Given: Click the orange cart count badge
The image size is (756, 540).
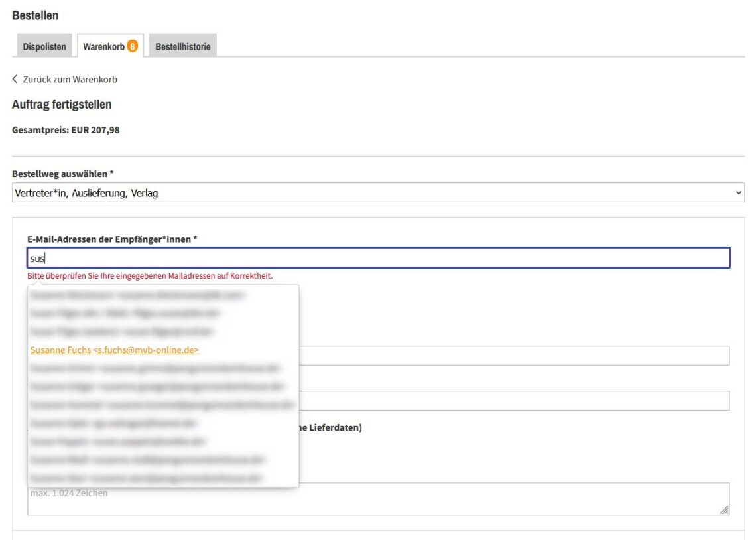Looking at the screenshot, I should [x=133, y=46].
